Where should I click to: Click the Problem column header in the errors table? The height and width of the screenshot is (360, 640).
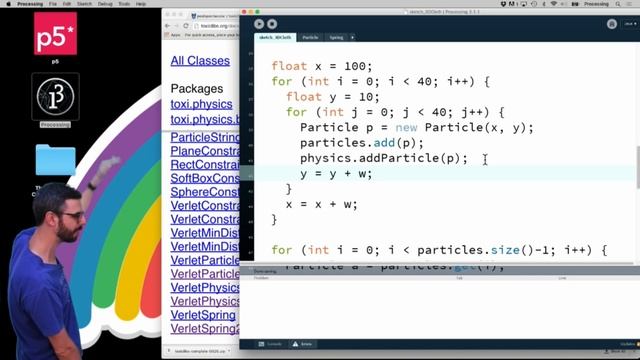(261, 278)
